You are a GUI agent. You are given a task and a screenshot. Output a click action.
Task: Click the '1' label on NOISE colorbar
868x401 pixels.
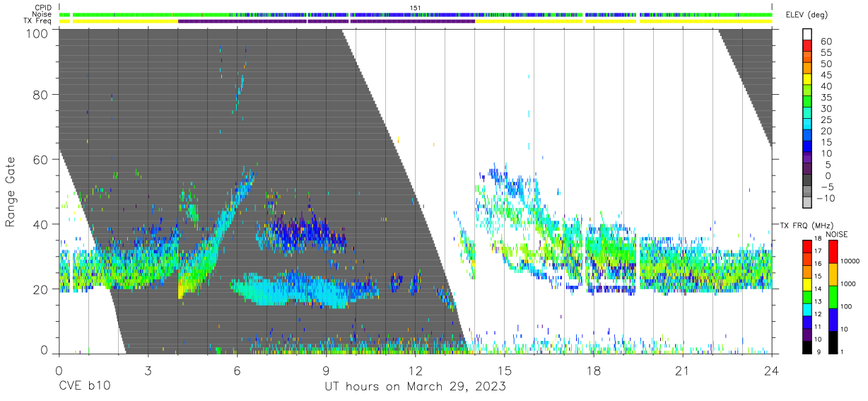pos(841,352)
